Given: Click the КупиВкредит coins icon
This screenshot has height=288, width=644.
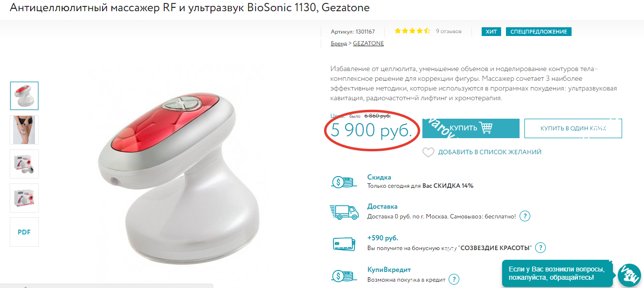Looking at the screenshot, I should pos(344,275).
